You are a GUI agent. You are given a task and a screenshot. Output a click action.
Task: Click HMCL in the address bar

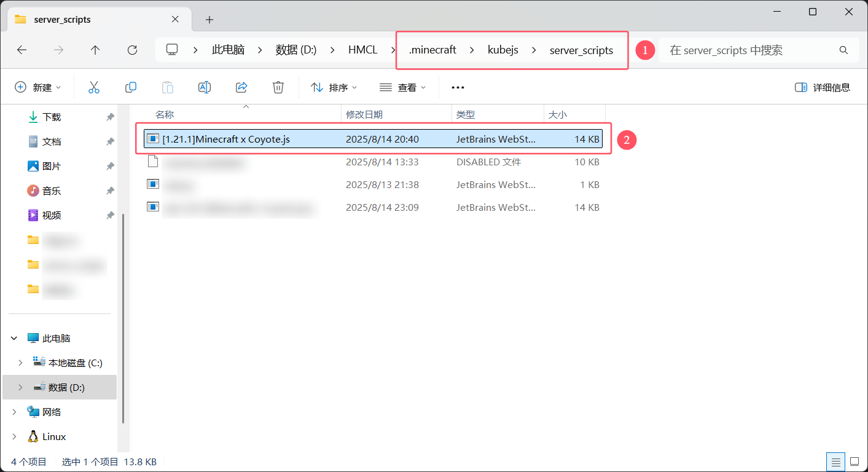[x=363, y=50]
